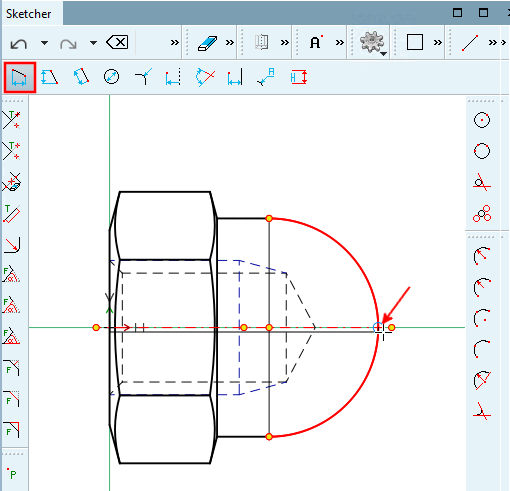
Task: Click the arc endpoint on the centerline
Action: click(378, 327)
